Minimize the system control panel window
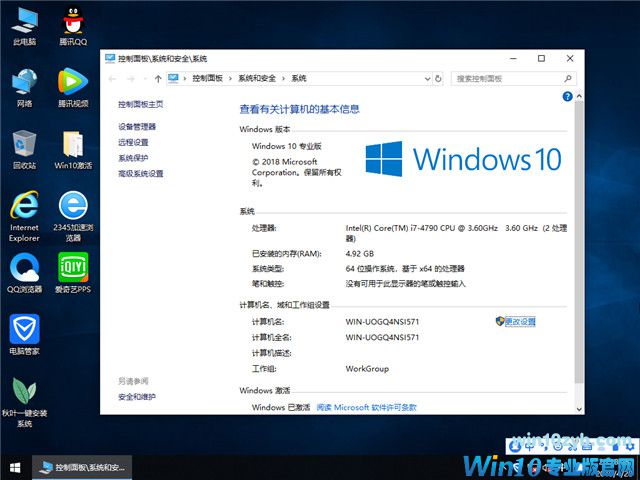 [x=513, y=58]
